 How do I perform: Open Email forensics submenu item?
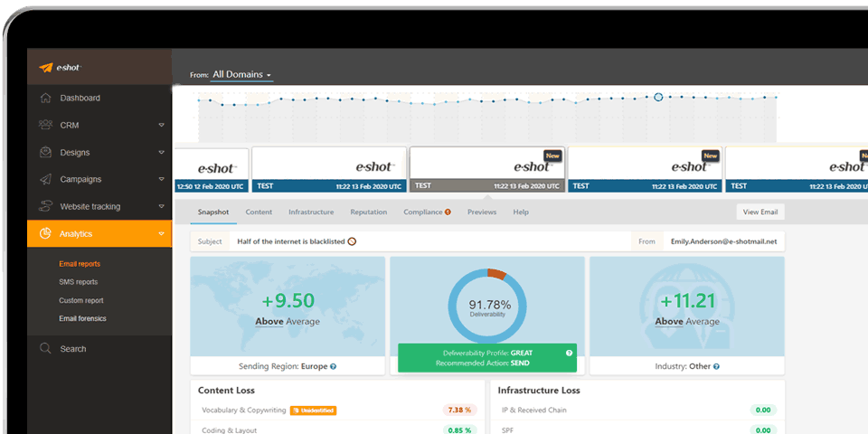(x=82, y=318)
